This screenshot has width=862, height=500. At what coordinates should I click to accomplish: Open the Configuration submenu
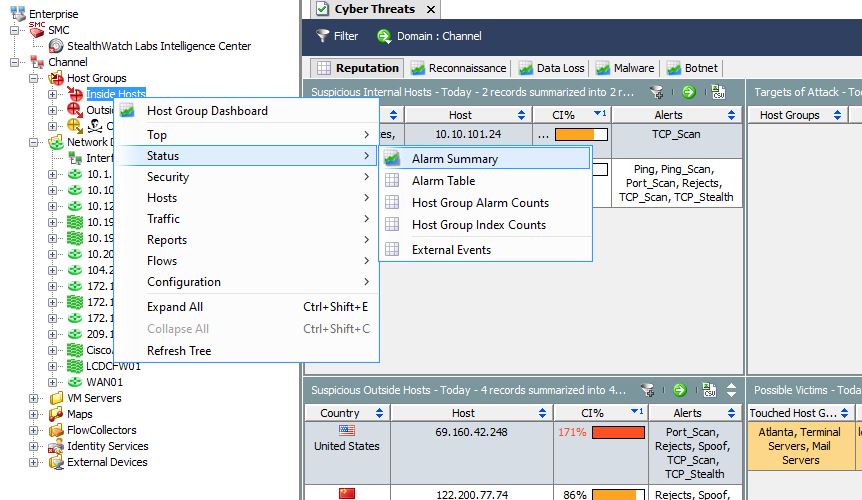click(x=247, y=281)
